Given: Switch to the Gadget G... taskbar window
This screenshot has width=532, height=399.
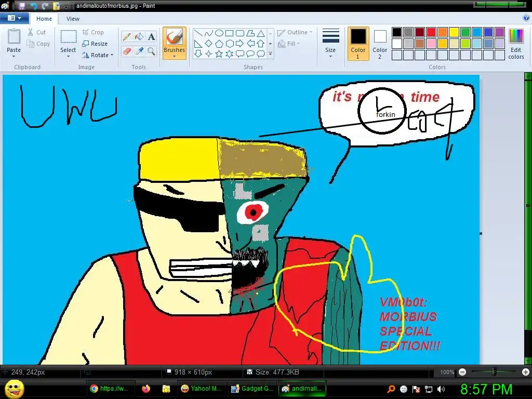Looking at the screenshot, I should tap(252, 389).
